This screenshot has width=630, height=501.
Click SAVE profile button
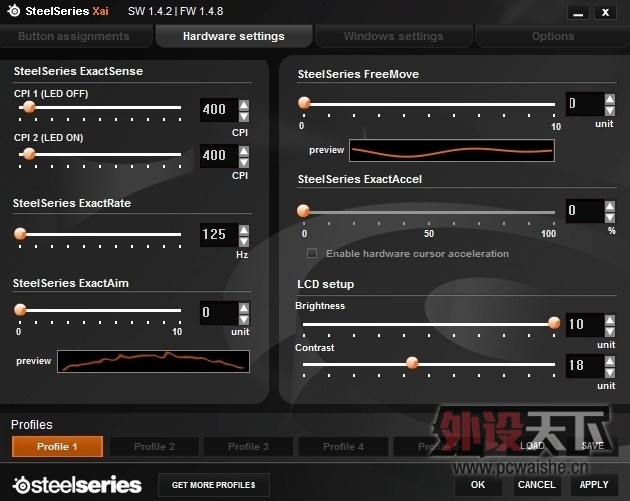coord(593,446)
